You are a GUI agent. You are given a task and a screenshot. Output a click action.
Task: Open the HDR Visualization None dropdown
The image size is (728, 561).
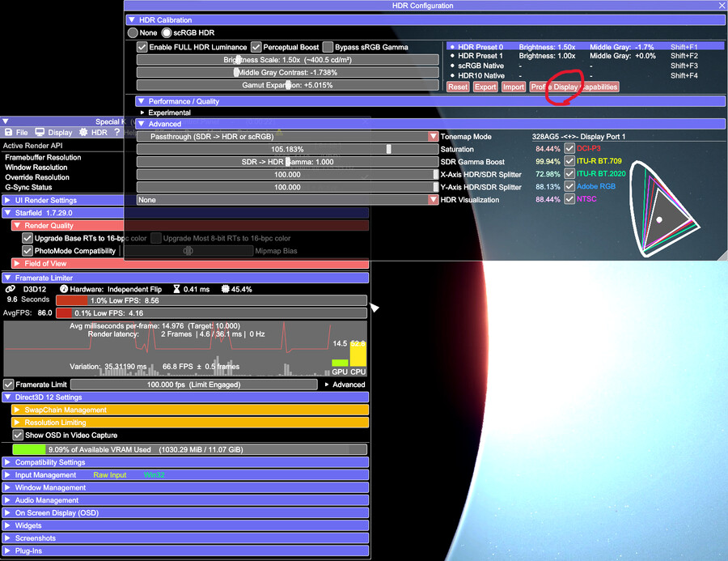point(287,200)
